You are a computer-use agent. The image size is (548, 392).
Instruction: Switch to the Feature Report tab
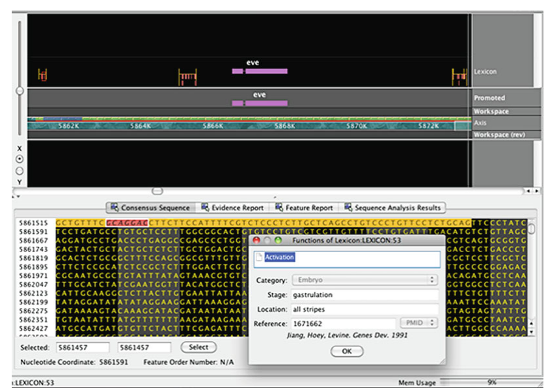[304, 208]
